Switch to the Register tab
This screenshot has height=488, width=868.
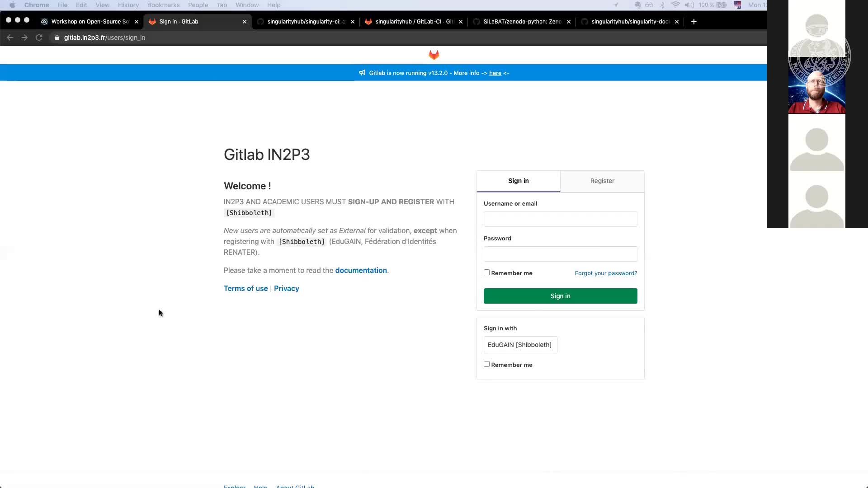tap(602, 181)
